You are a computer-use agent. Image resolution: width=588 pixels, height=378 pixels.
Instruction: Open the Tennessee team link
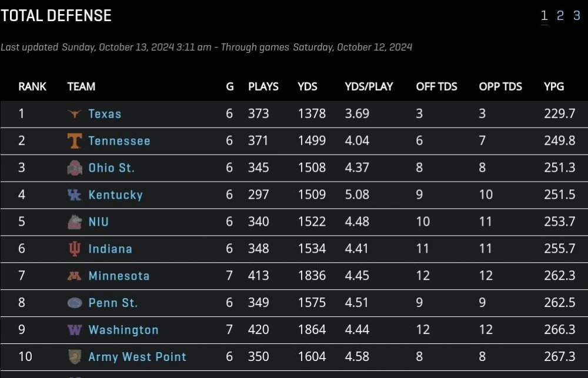pos(119,141)
